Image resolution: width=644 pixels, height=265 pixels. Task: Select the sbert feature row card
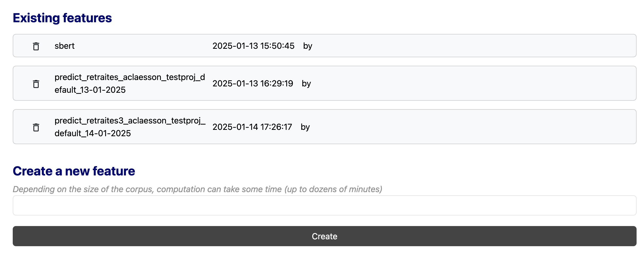click(x=325, y=46)
